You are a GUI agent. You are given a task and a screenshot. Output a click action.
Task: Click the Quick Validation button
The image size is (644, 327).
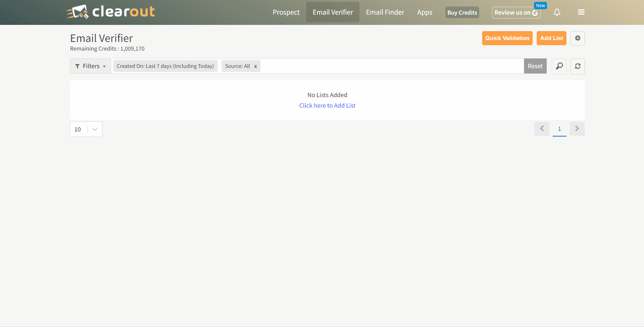[507, 38]
